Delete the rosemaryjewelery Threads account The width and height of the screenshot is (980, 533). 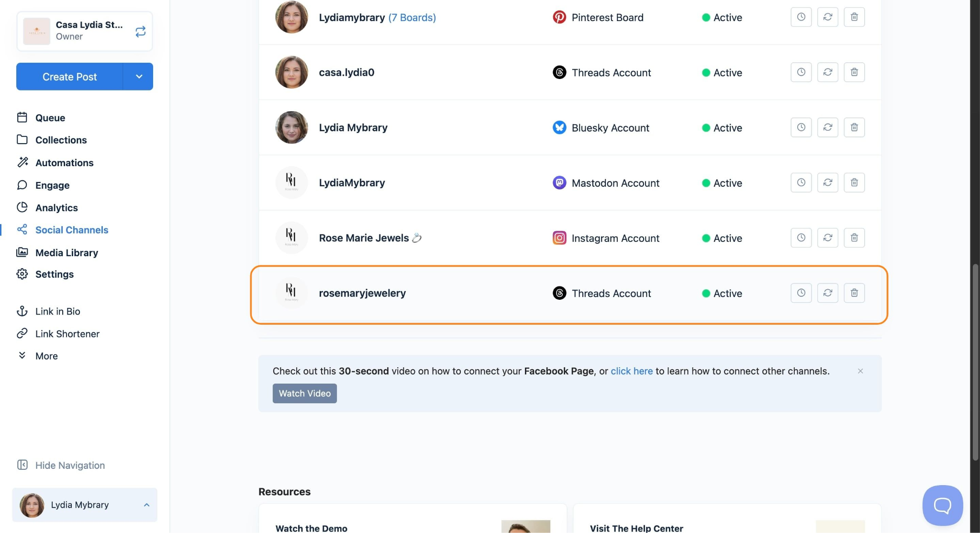click(854, 293)
